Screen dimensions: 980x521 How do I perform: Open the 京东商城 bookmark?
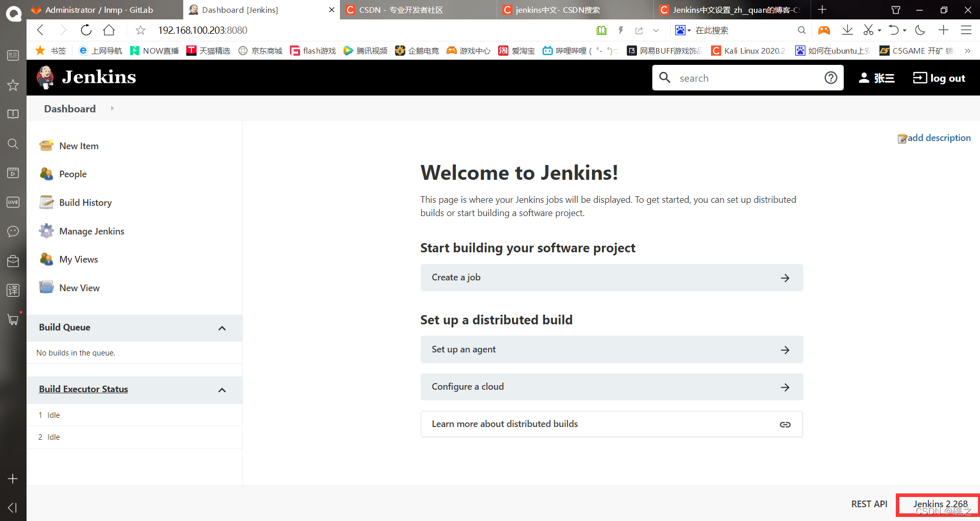pos(261,51)
